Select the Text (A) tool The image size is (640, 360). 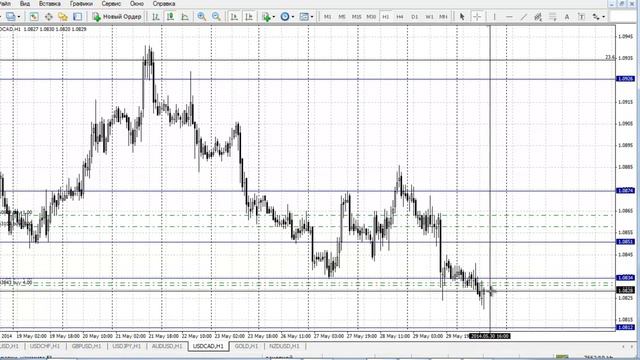pyautogui.click(x=567, y=17)
